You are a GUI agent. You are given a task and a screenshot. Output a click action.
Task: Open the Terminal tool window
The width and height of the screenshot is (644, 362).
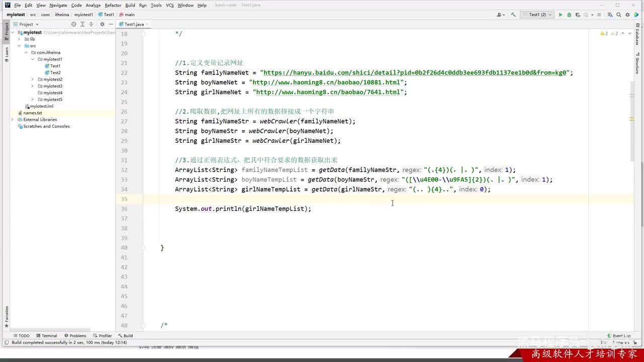pos(46,336)
